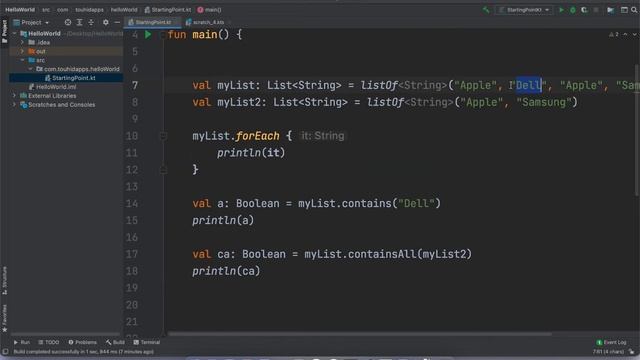Collapse the HelloWorld project root

15,33
